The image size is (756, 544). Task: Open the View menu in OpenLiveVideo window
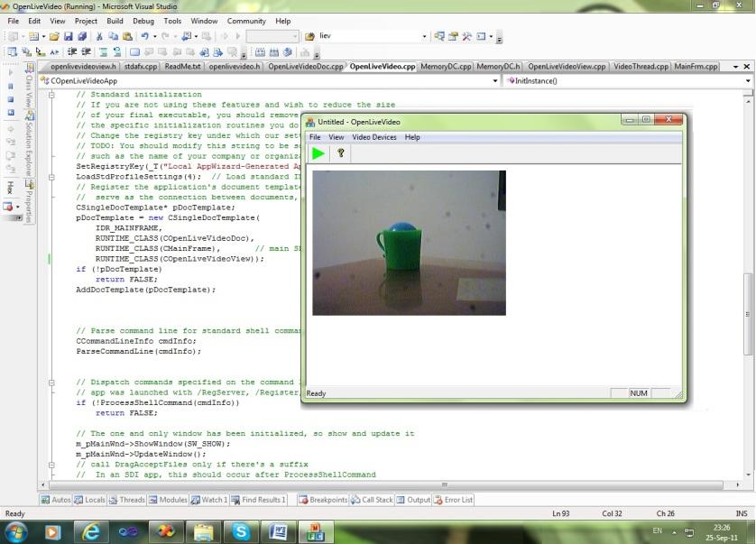tap(337, 137)
